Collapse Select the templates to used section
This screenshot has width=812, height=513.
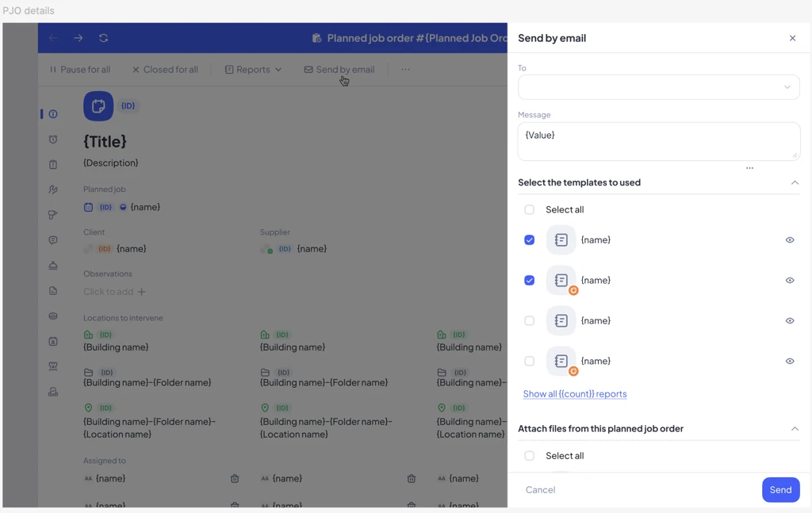click(x=795, y=182)
